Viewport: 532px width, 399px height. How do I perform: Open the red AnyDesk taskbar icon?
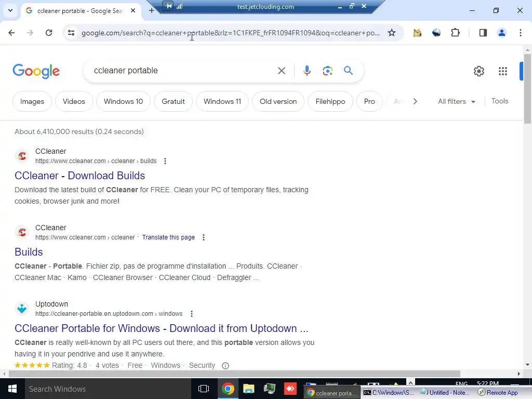pos(290,389)
